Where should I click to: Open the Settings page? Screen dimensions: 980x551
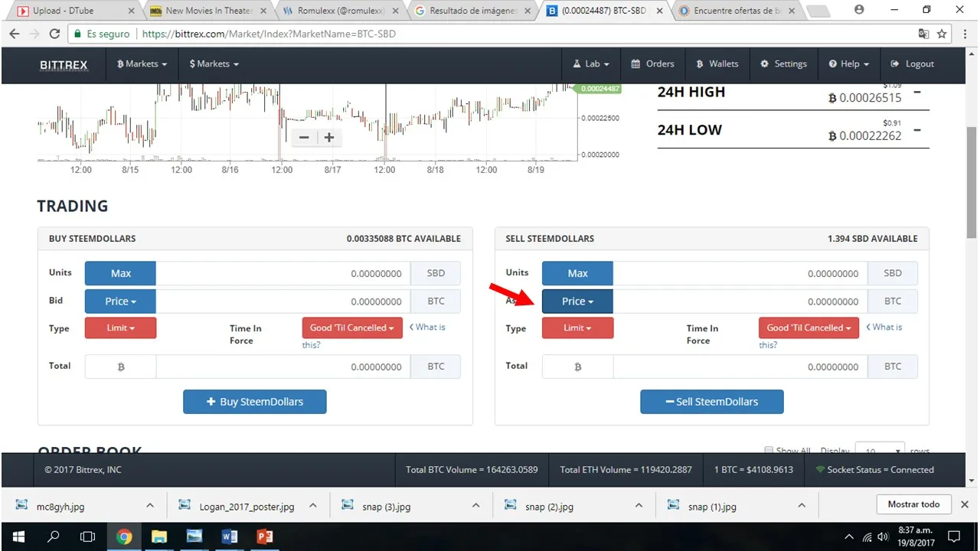click(783, 64)
